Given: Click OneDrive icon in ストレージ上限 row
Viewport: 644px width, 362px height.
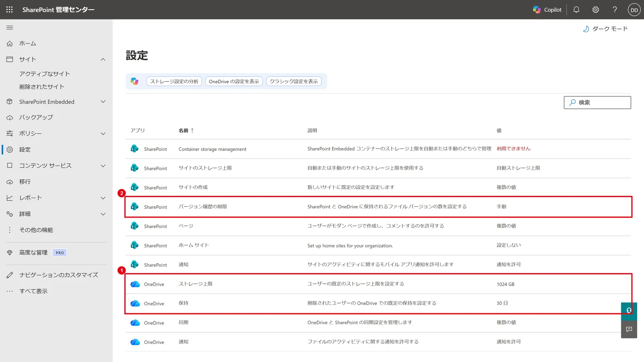Looking at the screenshot, I should click(x=135, y=284).
